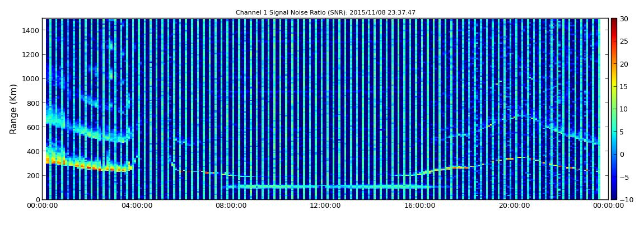644x228 pixels.
Task: Click the 20:00:00 time axis label
Action: [515, 206]
